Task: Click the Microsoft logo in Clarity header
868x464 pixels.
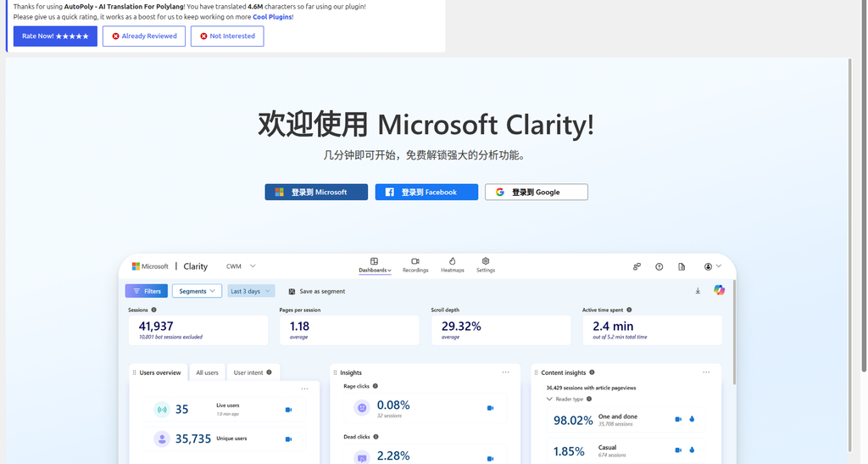Action: click(150, 266)
